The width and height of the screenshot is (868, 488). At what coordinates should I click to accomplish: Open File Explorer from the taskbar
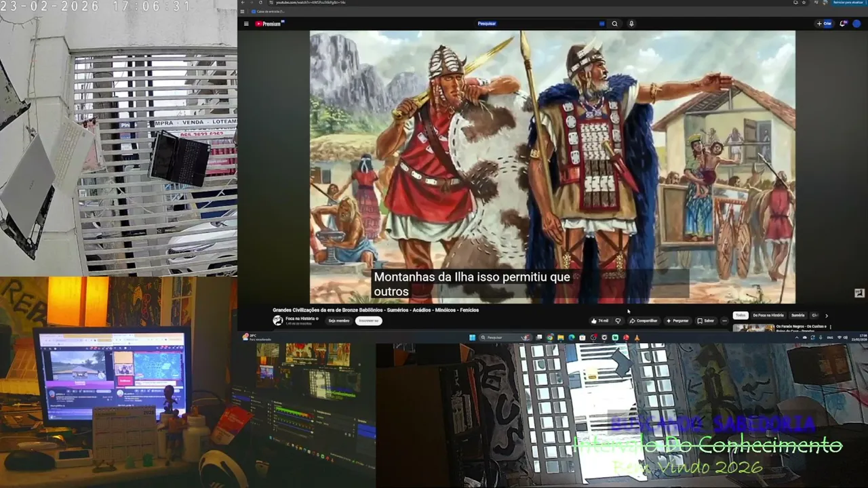tap(561, 338)
